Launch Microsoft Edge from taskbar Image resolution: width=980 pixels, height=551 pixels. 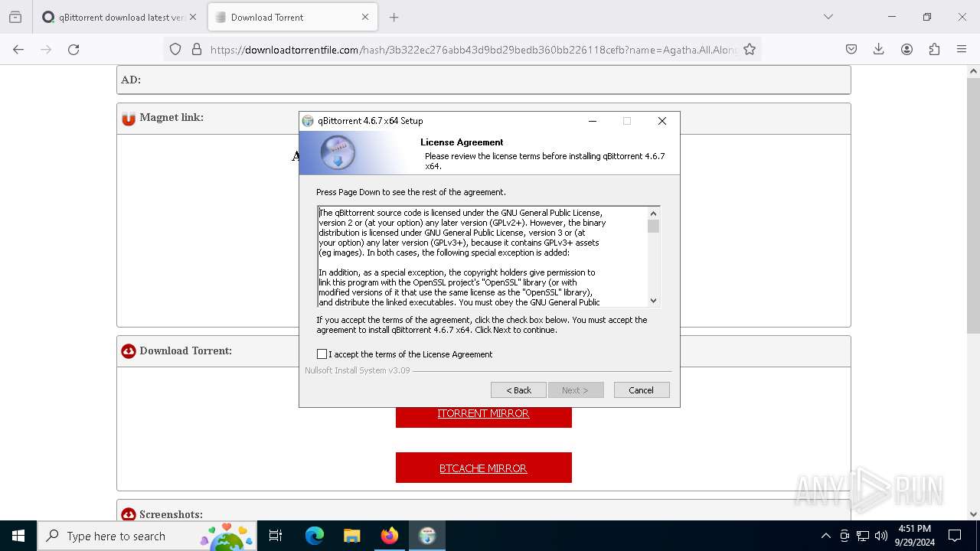(x=315, y=536)
